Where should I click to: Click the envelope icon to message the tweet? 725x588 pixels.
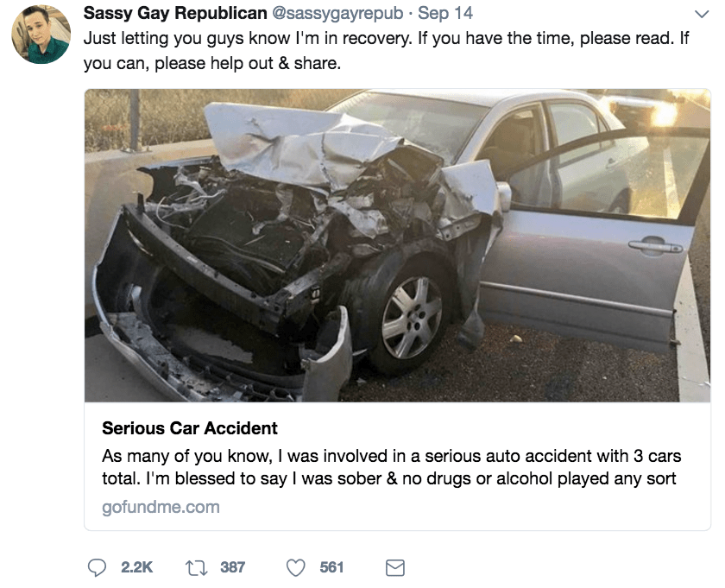pos(395,567)
